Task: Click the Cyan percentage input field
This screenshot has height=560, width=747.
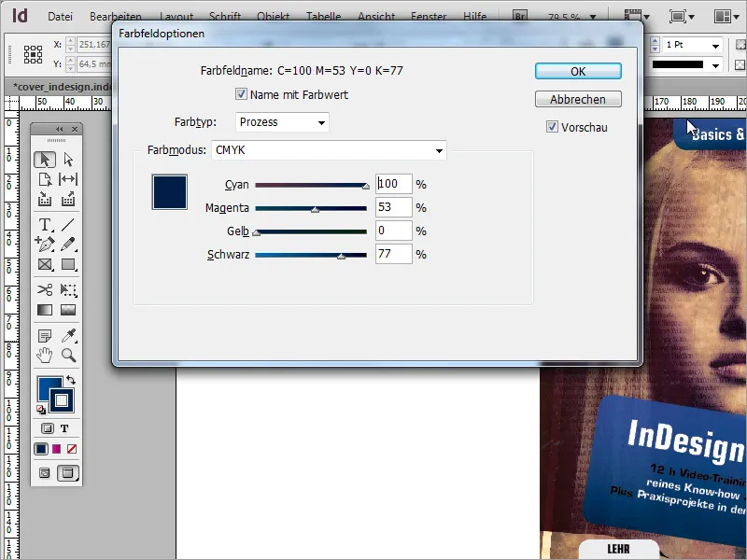Action: (393, 184)
